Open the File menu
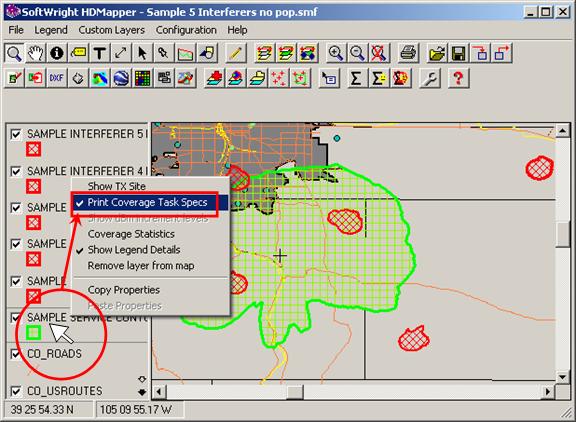 tap(16, 30)
